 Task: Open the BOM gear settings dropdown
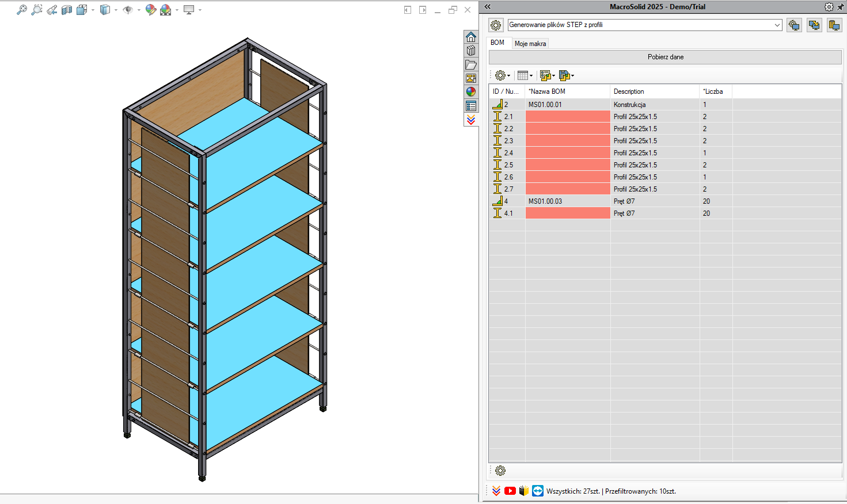(x=503, y=75)
